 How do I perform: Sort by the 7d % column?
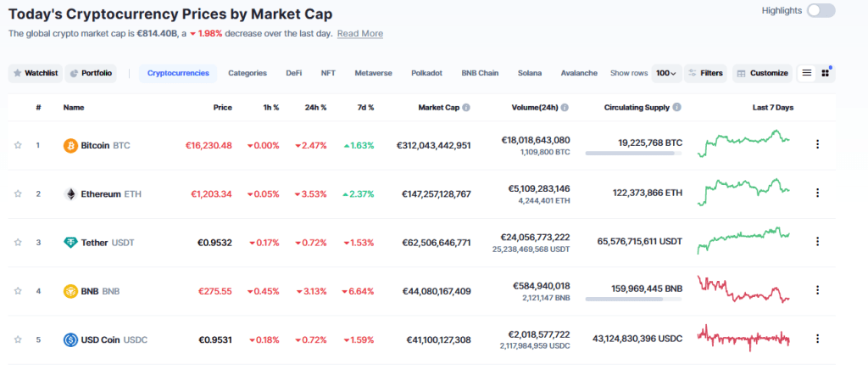point(364,108)
